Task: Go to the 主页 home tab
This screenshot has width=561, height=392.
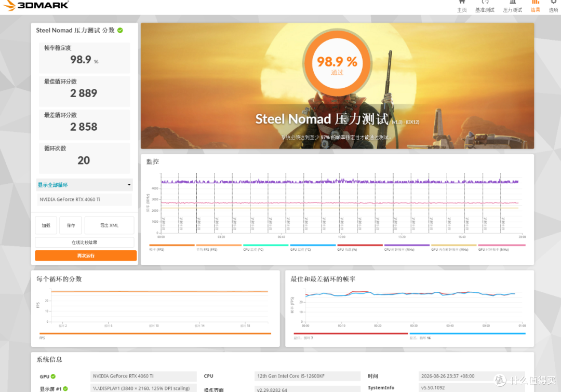Action: pos(462,7)
